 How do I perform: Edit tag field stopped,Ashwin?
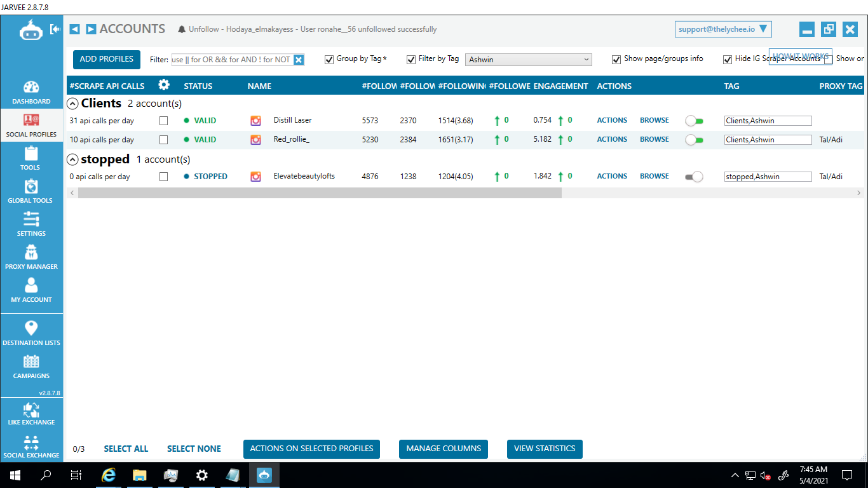coord(768,177)
